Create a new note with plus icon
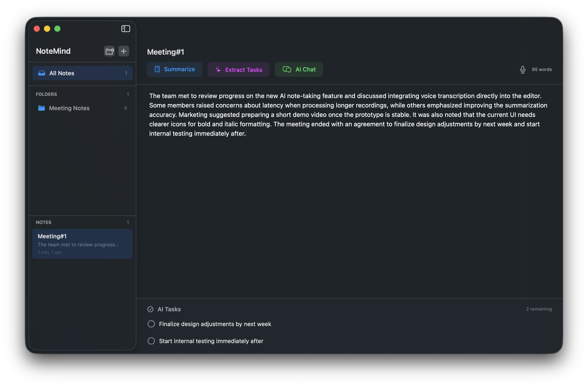This screenshot has width=588, height=387. (123, 51)
